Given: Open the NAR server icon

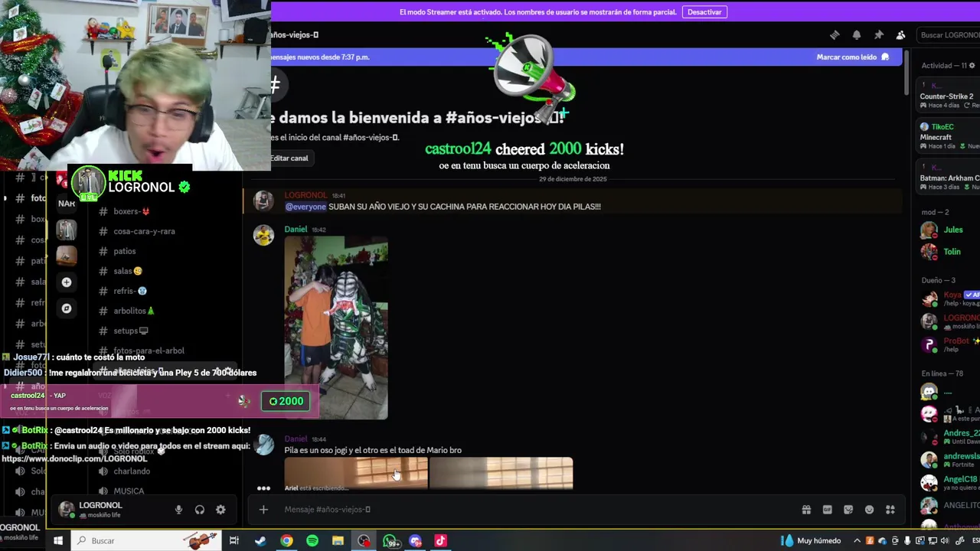Looking at the screenshot, I should (x=67, y=204).
